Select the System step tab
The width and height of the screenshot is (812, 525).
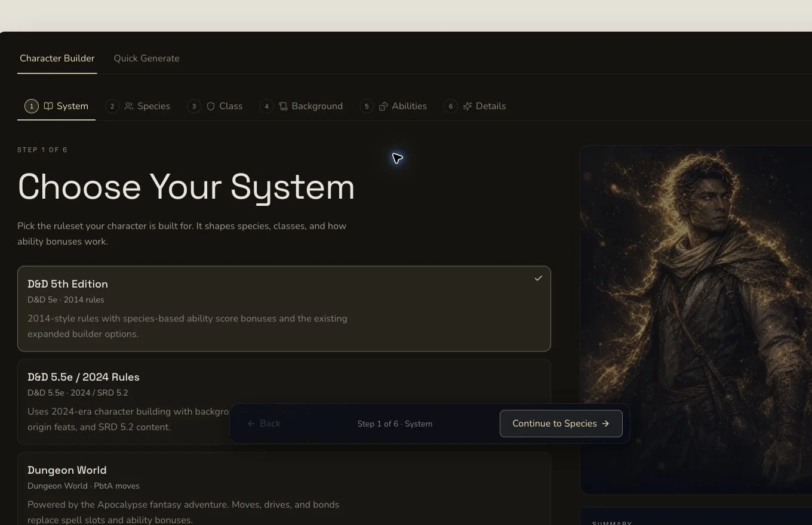pyautogui.click(x=57, y=106)
